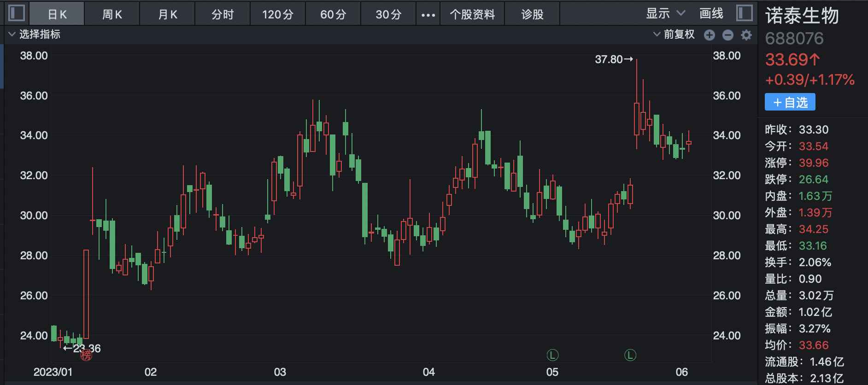The height and width of the screenshot is (385, 868).
Task: Select the 分时 intraday tab
Action: click(x=223, y=14)
